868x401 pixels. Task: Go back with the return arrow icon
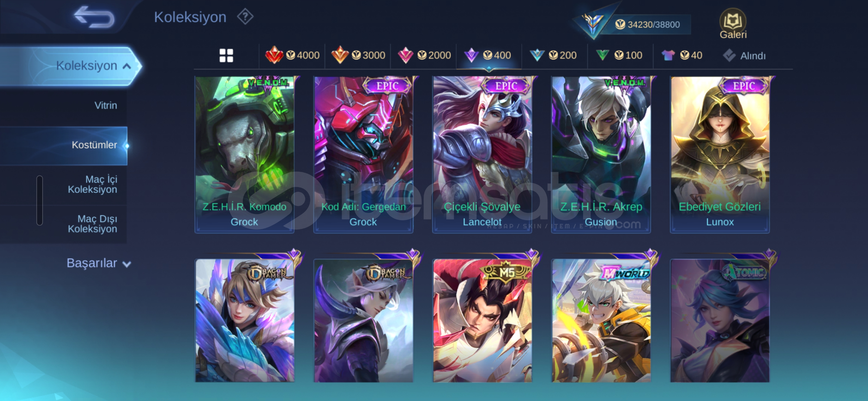[x=94, y=17]
